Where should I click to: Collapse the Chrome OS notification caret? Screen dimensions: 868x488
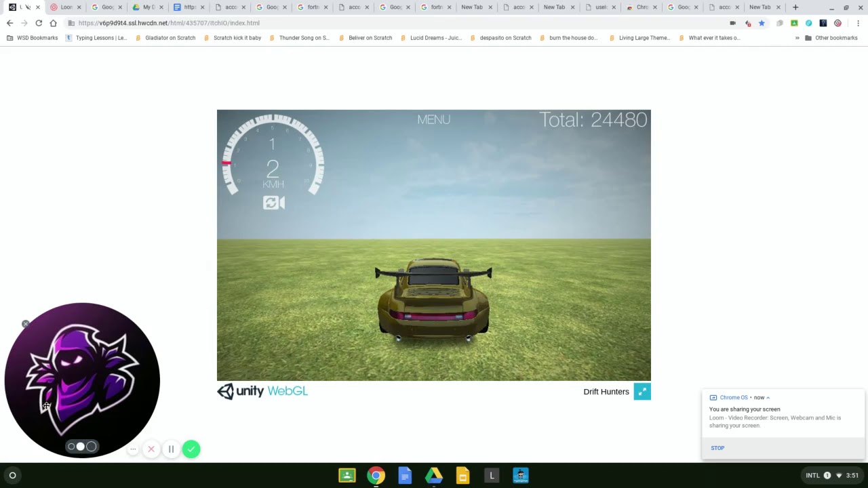[768, 398]
